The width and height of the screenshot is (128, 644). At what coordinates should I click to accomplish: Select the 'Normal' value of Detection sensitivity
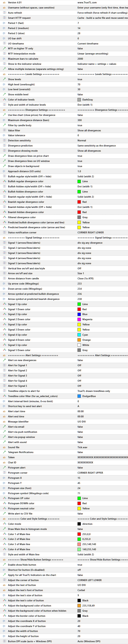pyautogui.click(x=82, y=141)
